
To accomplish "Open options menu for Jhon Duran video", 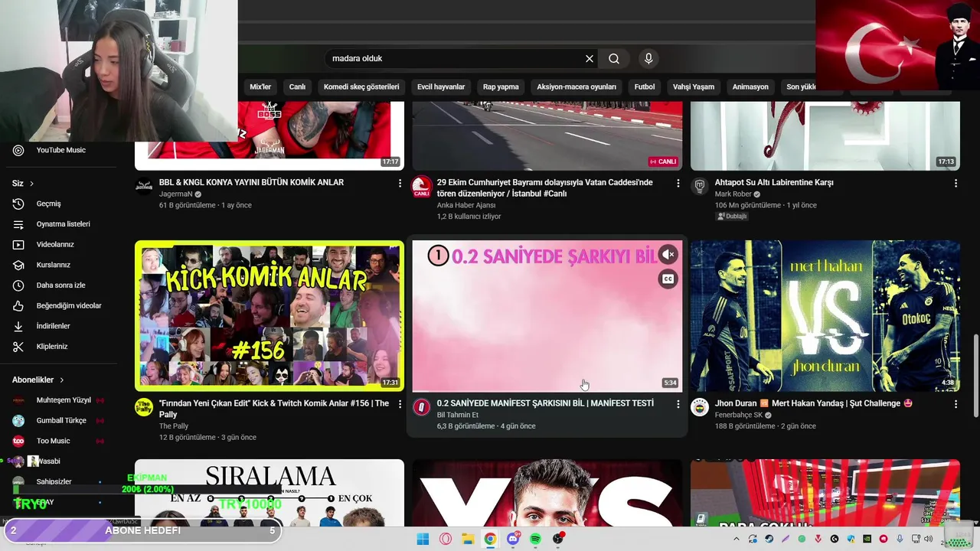I will tap(955, 404).
